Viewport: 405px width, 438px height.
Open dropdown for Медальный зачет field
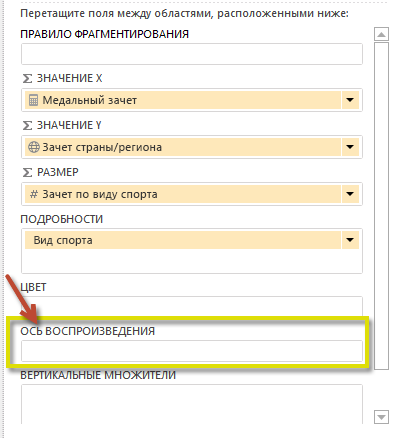click(350, 100)
